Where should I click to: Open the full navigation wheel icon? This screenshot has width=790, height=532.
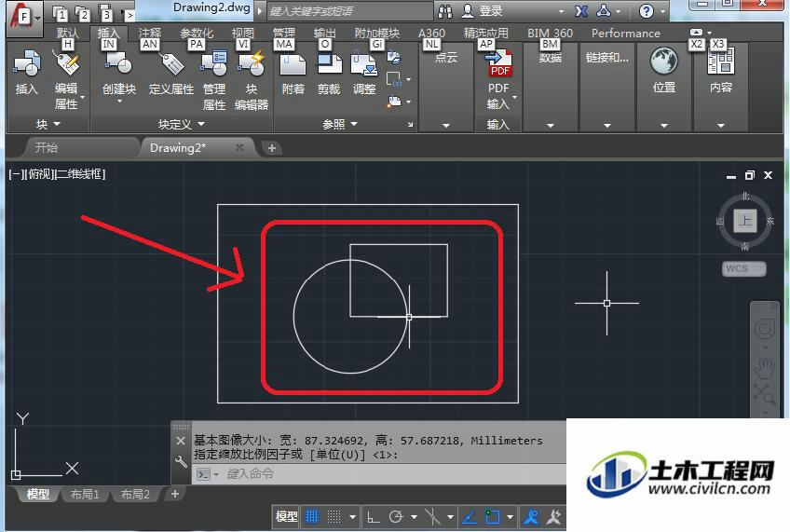click(x=764, y=330)
